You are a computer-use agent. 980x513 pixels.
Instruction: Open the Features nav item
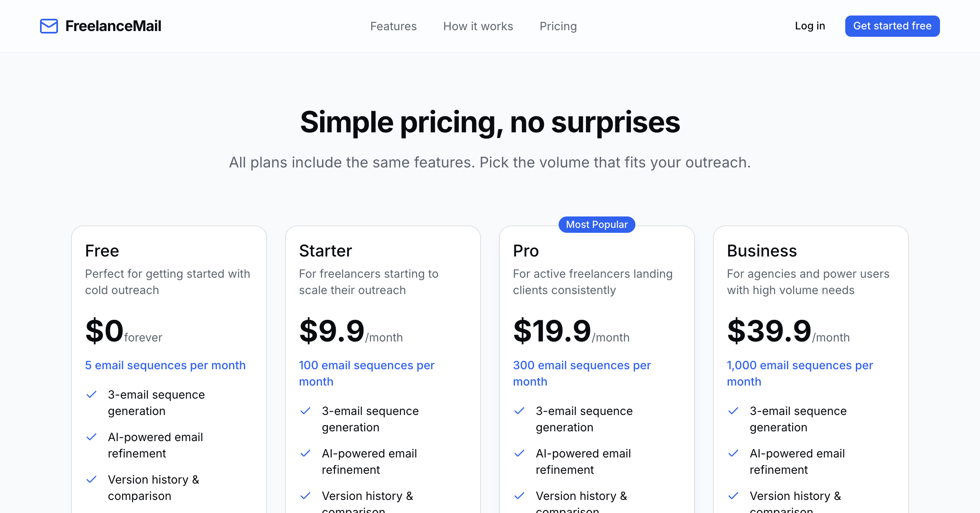tap(393, 26)
